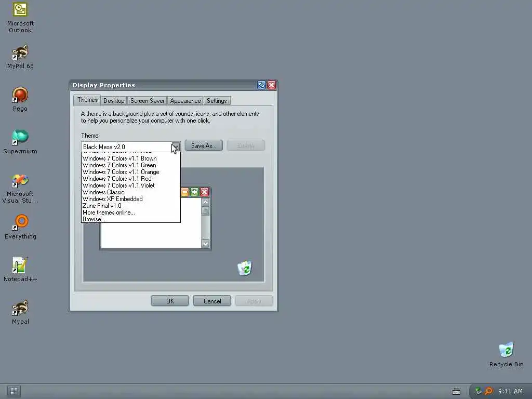The height and width of the screenshot is (399, 532).
Task: Click the on-screen keyboard tray icon
Action: (456, 392)
